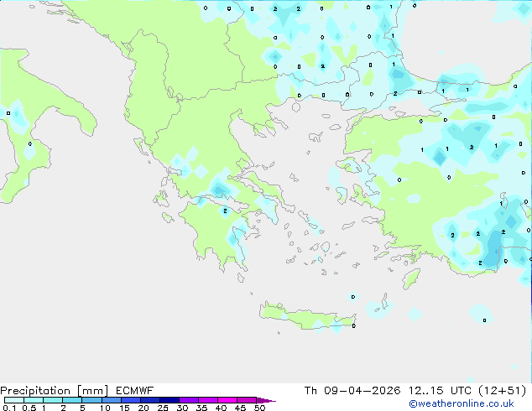Click the '5' label under the legend bar
This screenshot has height=411, width=532.
pyautogui.click(x=82, y=408)
